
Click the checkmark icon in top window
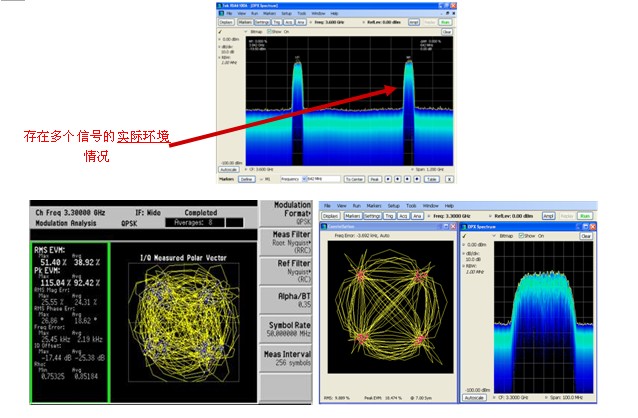[220, 32]
